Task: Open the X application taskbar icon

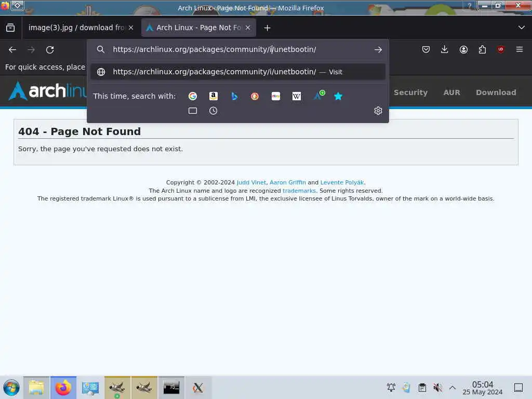Action: point(198,388)
